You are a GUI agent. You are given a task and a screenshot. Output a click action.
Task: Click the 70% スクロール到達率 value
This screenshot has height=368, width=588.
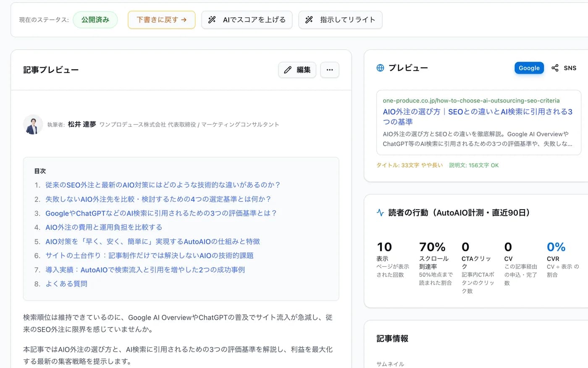pos(432,247)
